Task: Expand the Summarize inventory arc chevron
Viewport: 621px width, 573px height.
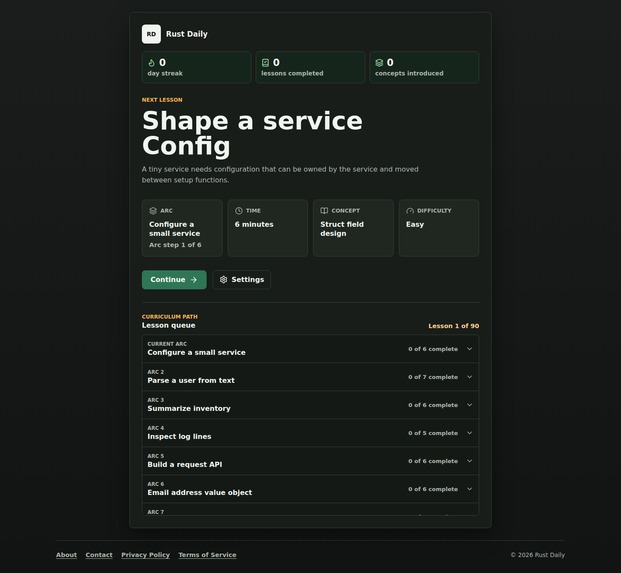Action: pyautogui.click(x=469, y=405)
